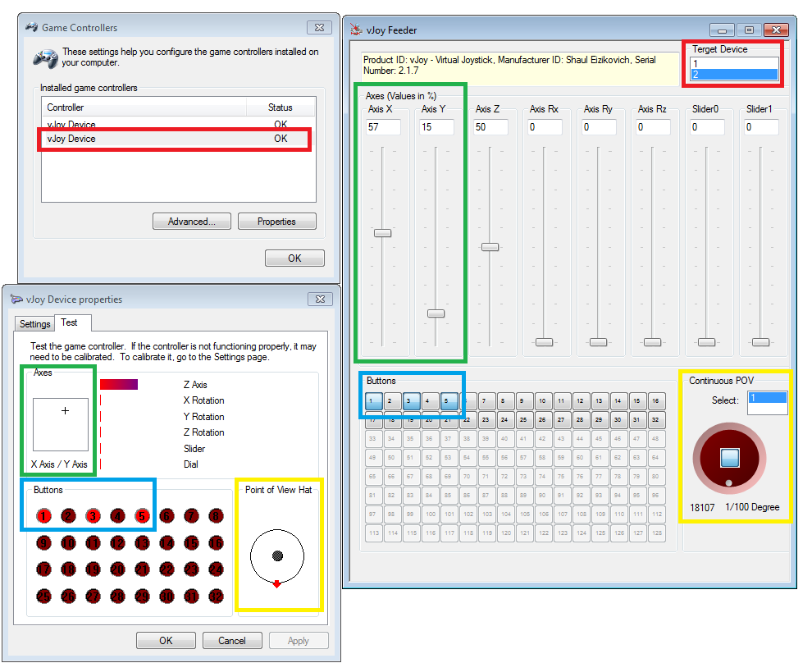Open Properties for selected controller
812x663 pixels.
coord(277,222)
